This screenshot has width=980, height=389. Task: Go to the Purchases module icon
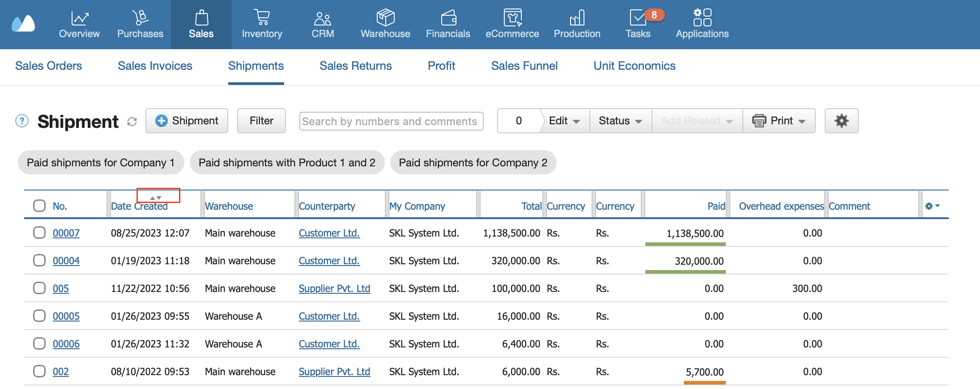coord(140,18)
